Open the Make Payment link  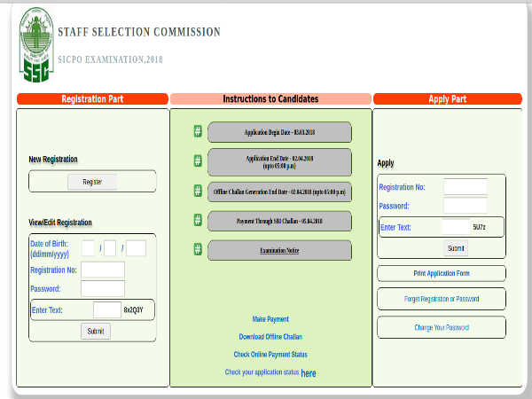tap(270, 319)
